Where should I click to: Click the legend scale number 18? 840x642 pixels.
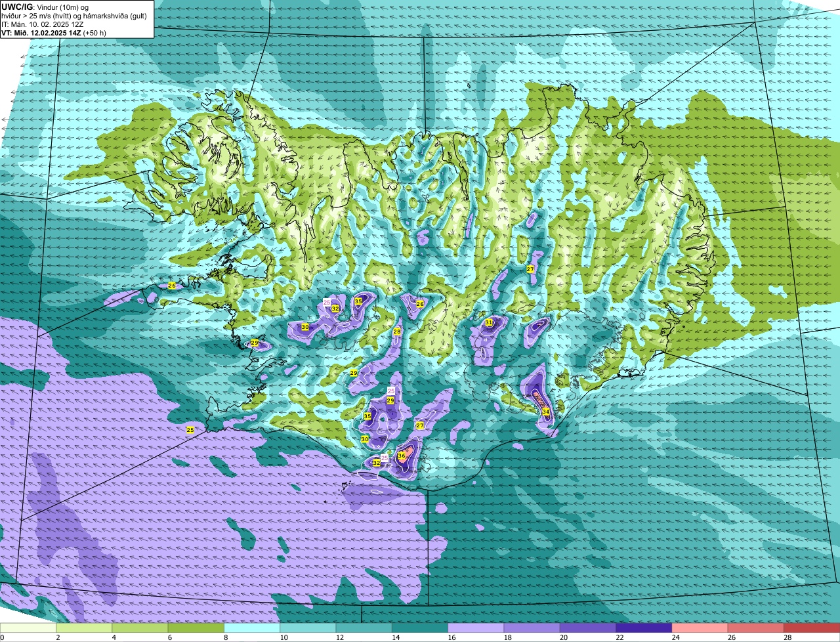[x=507, y=637]
